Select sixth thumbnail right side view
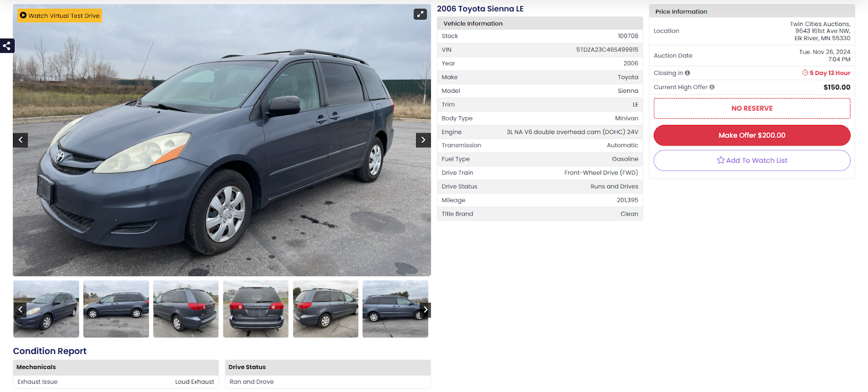The height and width of the screenshot is (392, 868). (x=395, y=309)
